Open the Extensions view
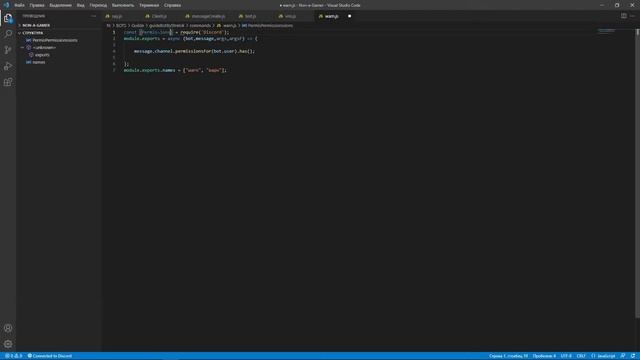 click(8, 82)
